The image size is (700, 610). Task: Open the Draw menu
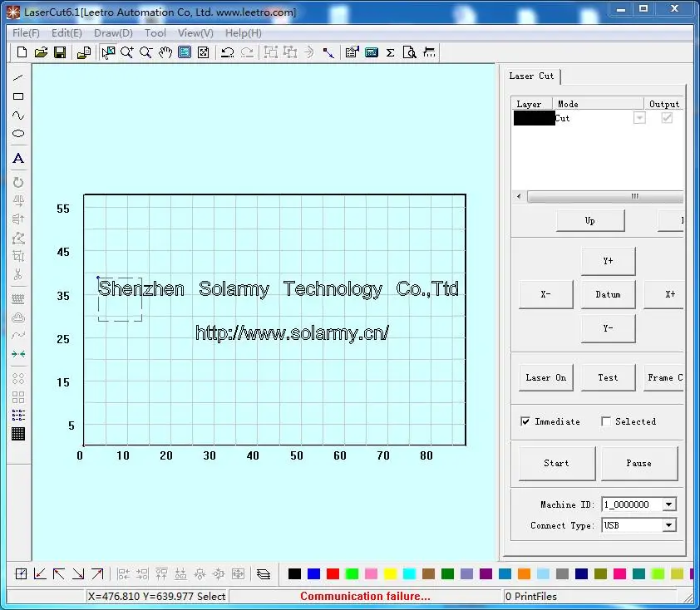tap(113, 32)
